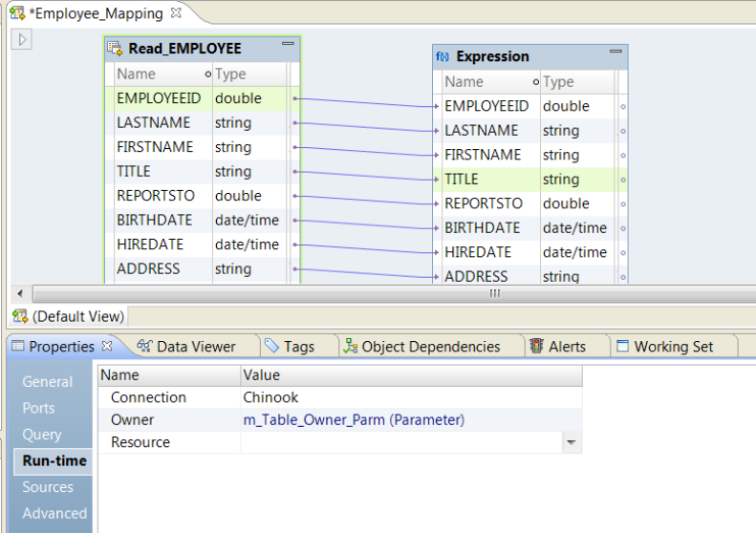Screen dimensions: 756x533
Task: Open the Resource dropdown arrow
Action: (572, 443)
